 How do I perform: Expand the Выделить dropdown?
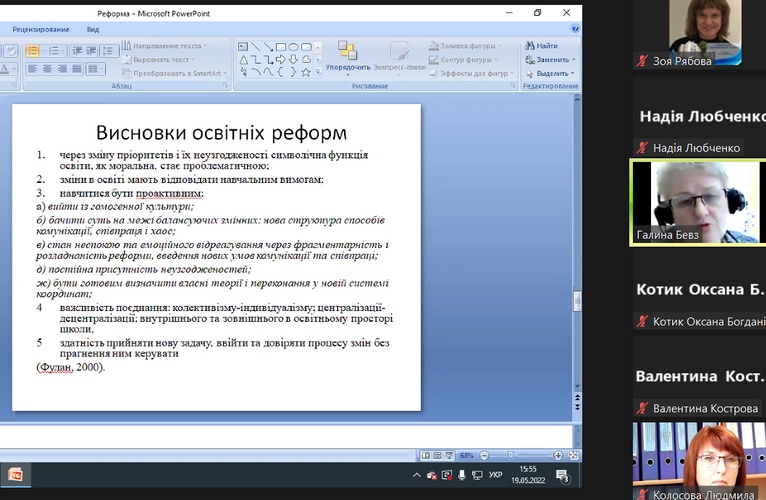[x=573, y=73]
